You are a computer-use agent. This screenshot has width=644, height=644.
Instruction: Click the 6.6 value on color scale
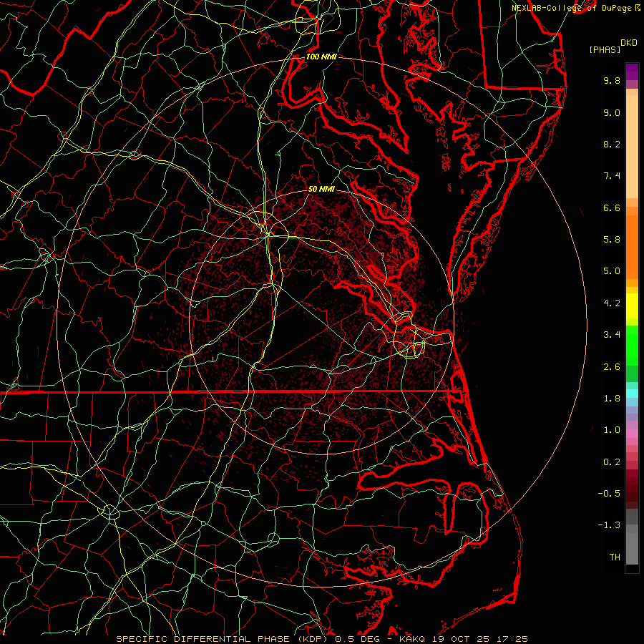coord(612,208)
